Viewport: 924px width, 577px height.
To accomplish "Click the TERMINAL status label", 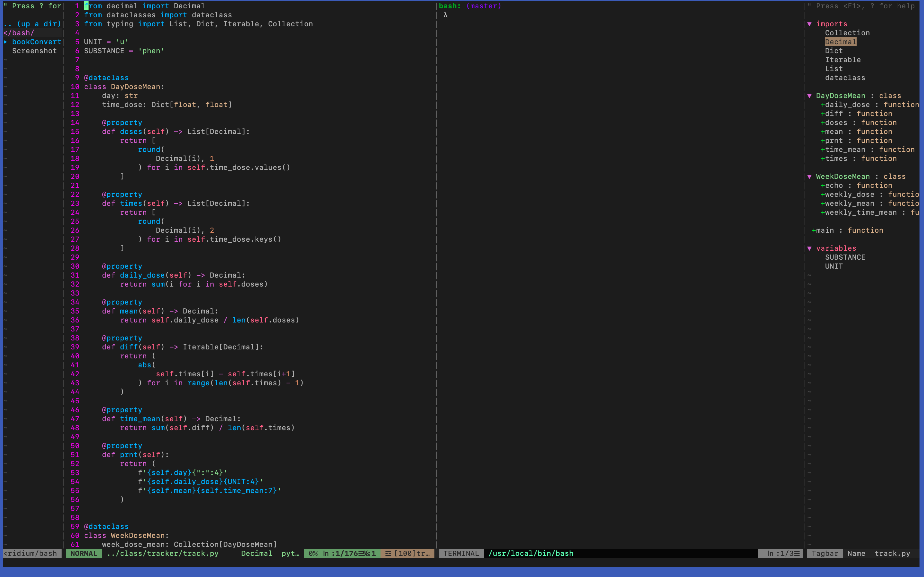I will coord(461,553).
